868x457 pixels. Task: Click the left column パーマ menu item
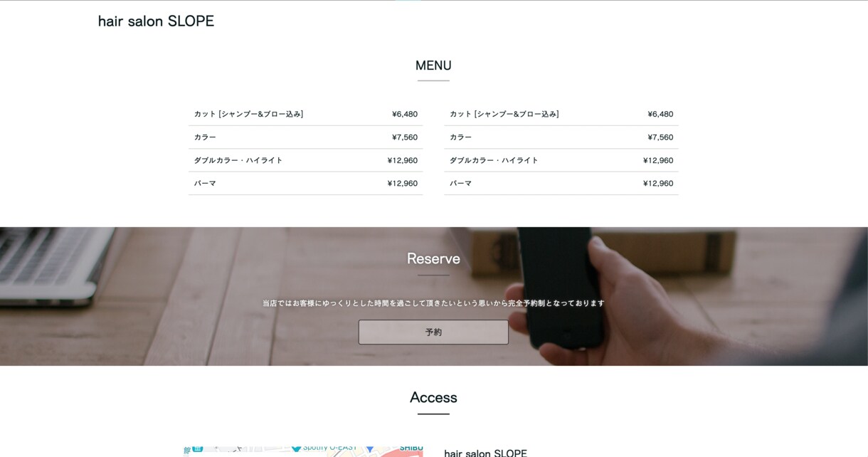(x=305, y=183)
